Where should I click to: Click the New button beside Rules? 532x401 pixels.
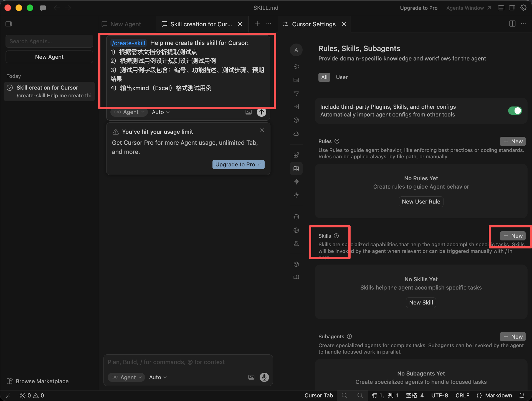tap(513, 141)
